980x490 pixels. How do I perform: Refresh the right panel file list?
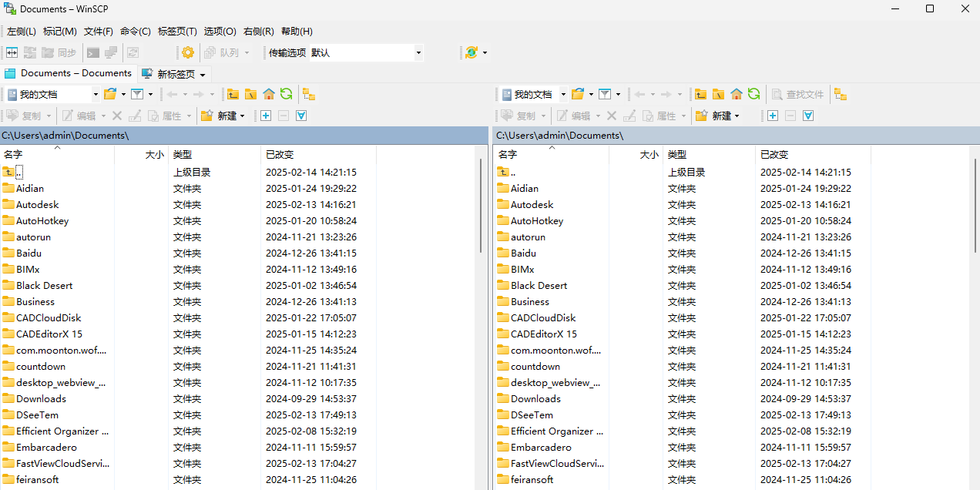(753, 94)
